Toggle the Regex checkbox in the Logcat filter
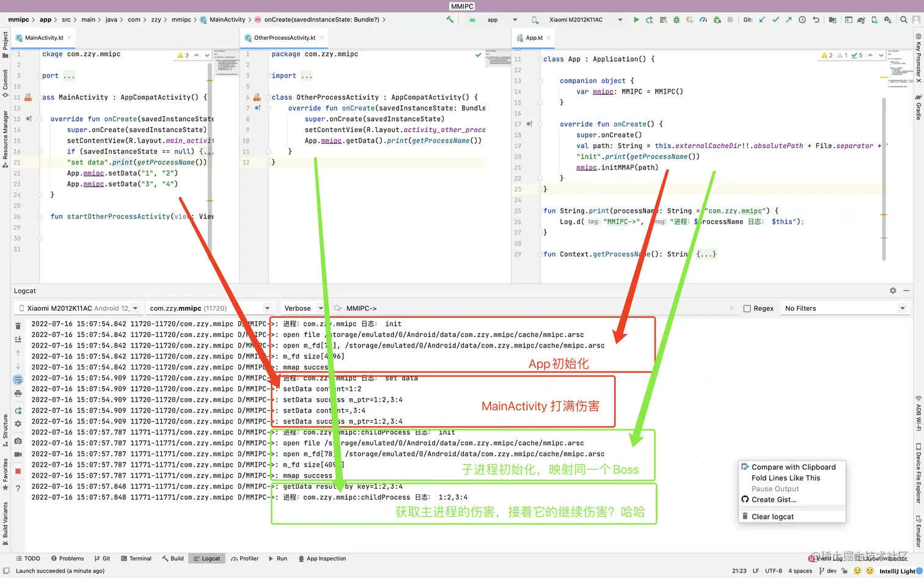This screenshot has width=924, height=578. click(x=747, y=308)
